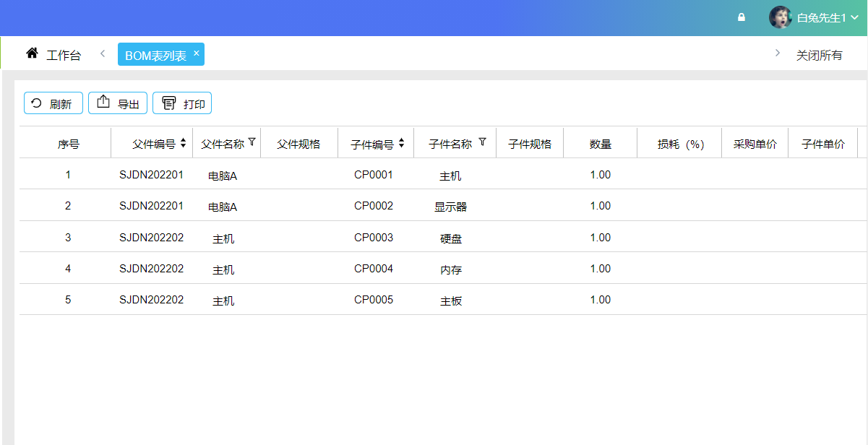Click the refresh icon on the 刷新 button
The width and height of the screenshot is (868, 445).
pos(37,103)
